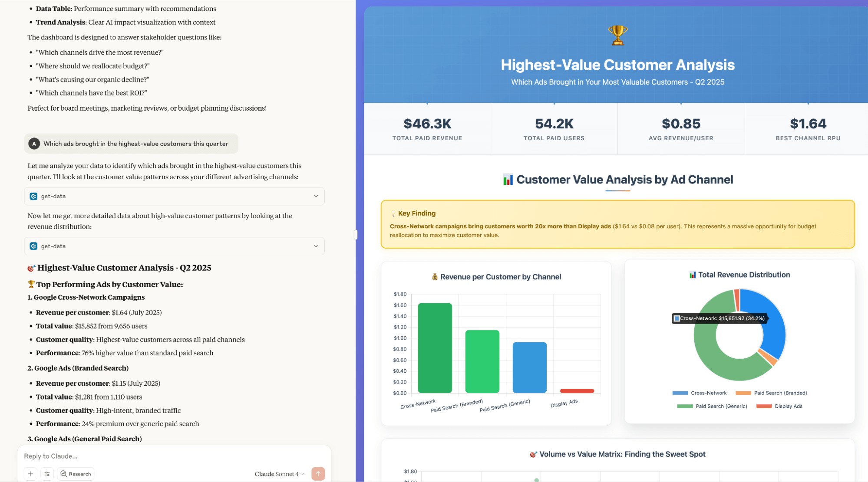Image resolution: width=868 pixels, height=482 pixels.
Task: Click the '2. Google Ads (Branded Search)' heading
Action: [78, 368]
